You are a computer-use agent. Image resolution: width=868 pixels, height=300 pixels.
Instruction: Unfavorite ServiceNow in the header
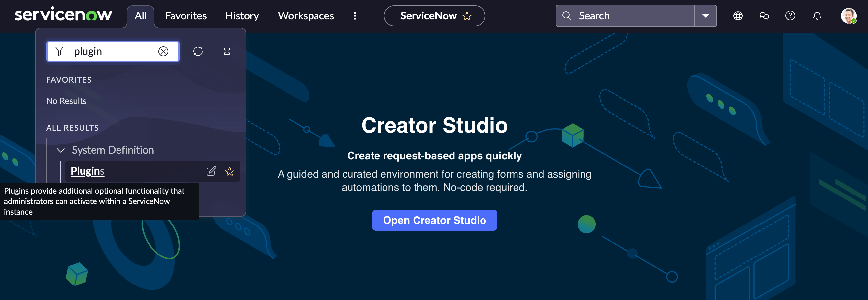tap(467, 16)
